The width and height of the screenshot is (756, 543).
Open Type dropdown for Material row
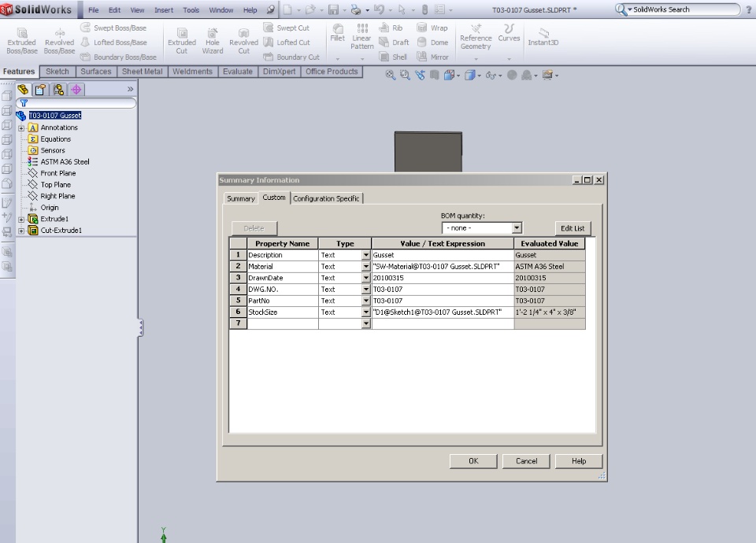(366, 267)
